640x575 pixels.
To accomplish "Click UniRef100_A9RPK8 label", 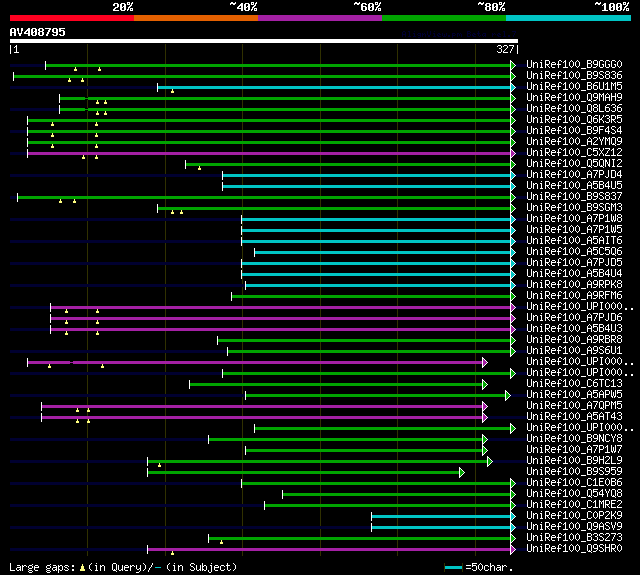I will coord(574,285).
